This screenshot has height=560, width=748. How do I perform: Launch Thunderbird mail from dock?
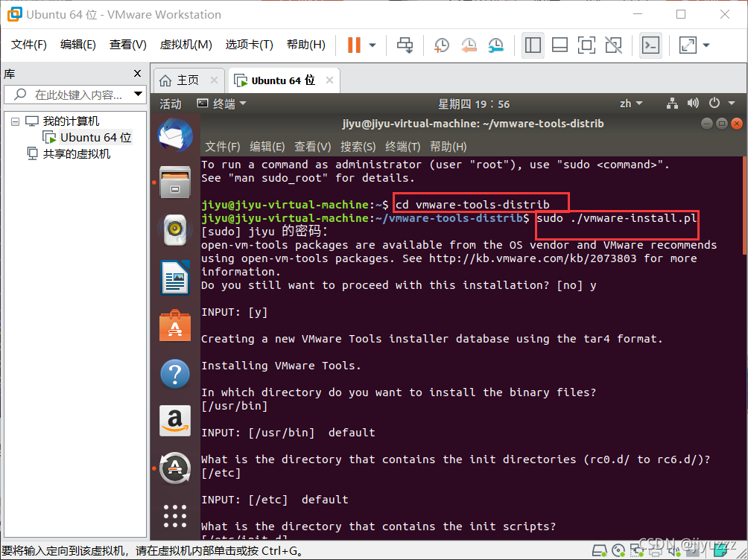click(x=175, y=135)
